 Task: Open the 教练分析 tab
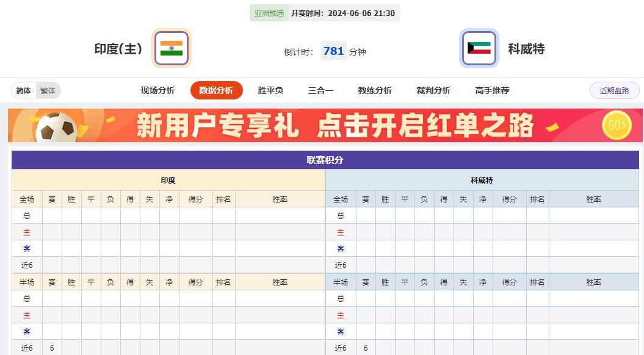tap(374, 90)
